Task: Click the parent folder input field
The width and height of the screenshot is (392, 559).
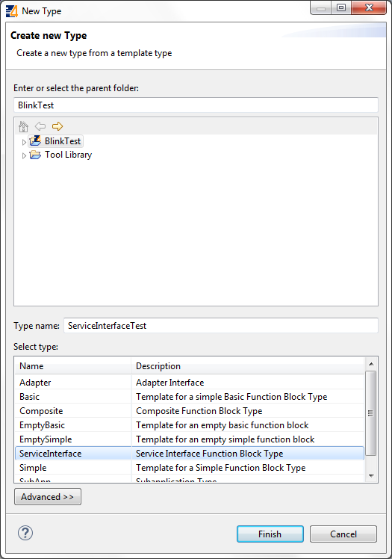Action: tap(196, 105)
